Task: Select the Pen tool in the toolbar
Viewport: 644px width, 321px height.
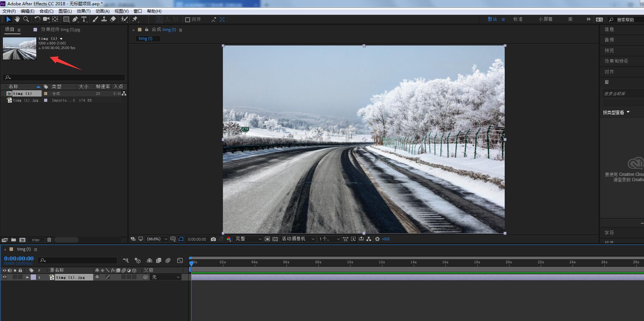Action: pos(75,19)
